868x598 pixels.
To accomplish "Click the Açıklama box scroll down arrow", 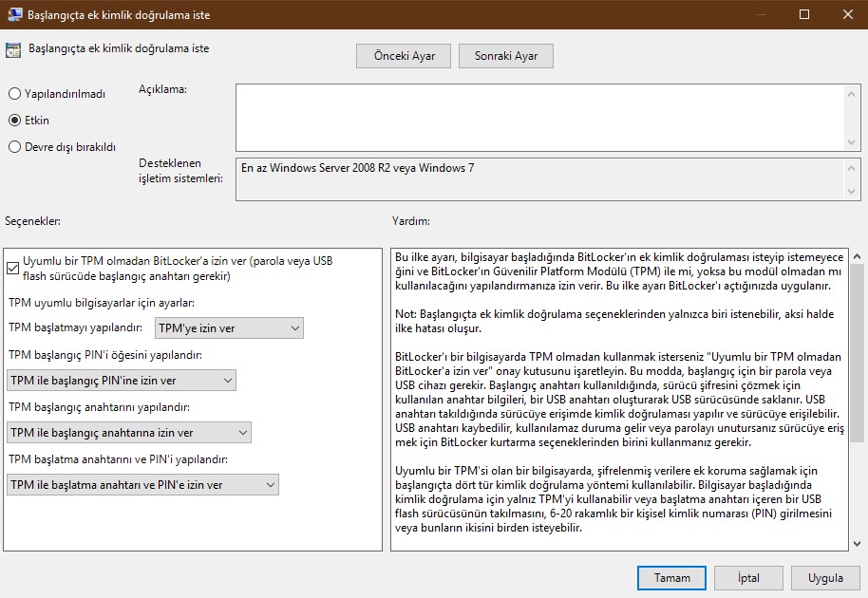I will [x=851, y=141].
